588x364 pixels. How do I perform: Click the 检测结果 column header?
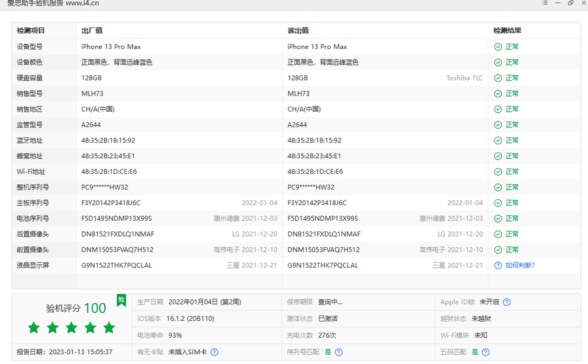508,31
